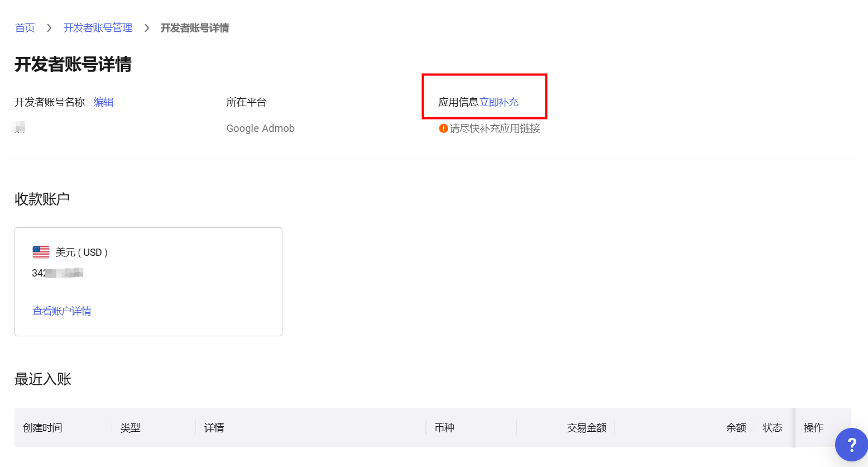The width and height of the screenshot is (868, 467).
Task: Click 编辑 next to developer account name
Action: (x=103, y=102)
